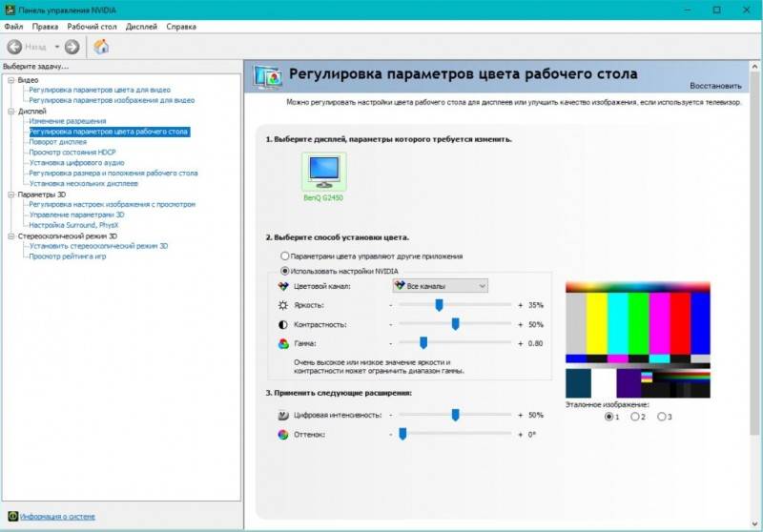Image resolution: width=763 pixels, height=532 pixels.
Task: Open the Рабочий стол menu
Action: point(92,27)
